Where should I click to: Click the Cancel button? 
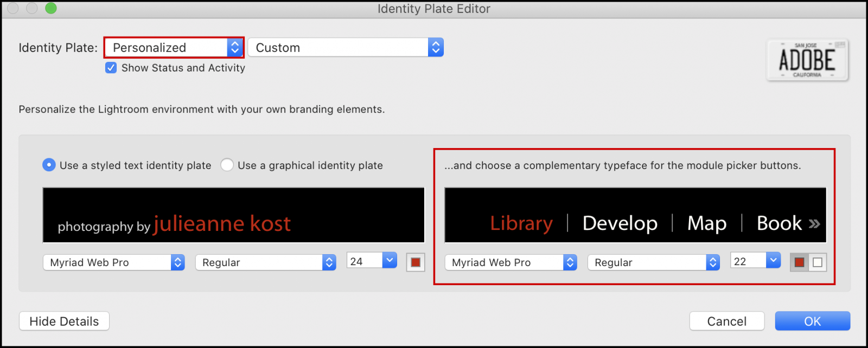point(727,321)
